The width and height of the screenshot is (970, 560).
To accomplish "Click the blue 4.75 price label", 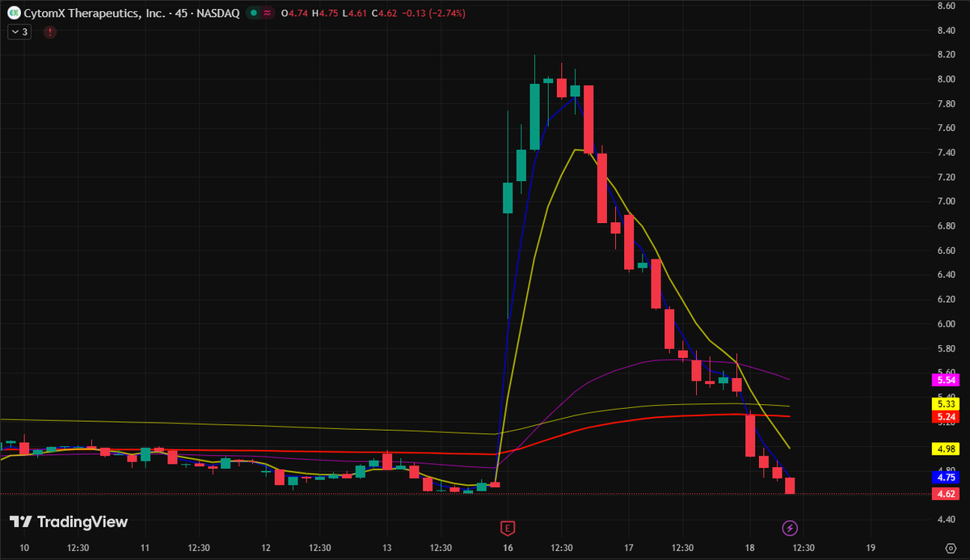I will pyautogui.click(x=945, y=476).
